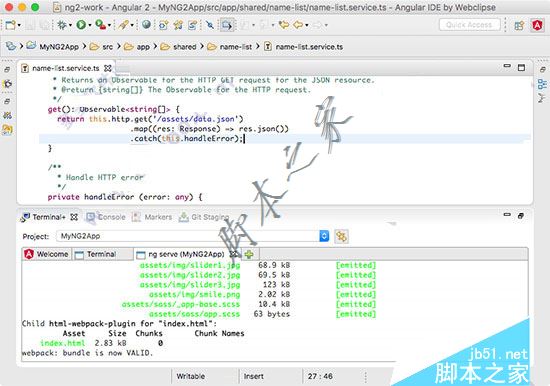Restore the right trim view stack
550x386 pixels.
click(x=542, y=69)
